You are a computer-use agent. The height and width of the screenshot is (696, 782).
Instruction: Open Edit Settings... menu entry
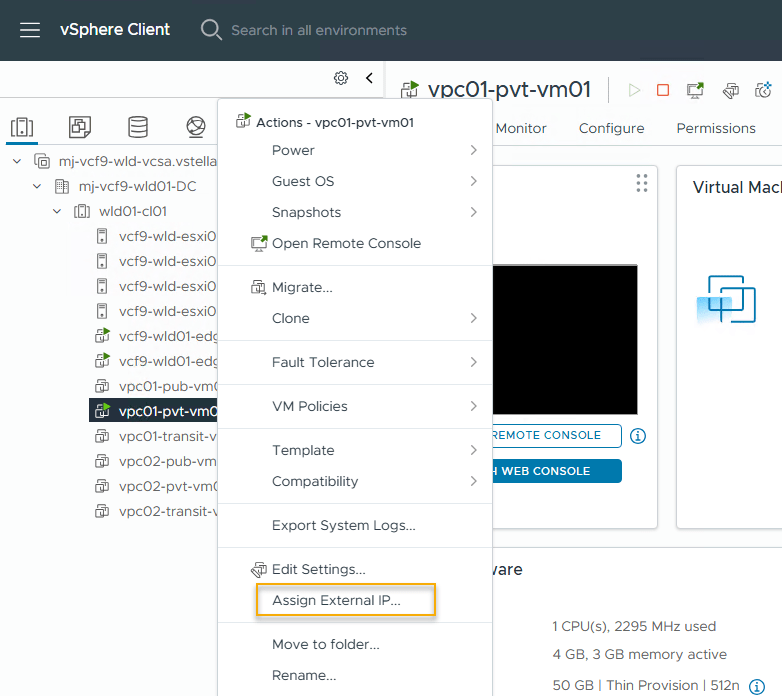point(355,569)
